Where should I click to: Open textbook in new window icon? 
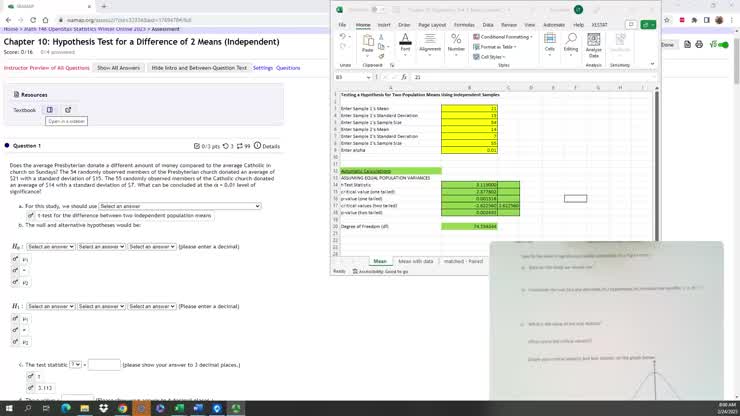[x=68, y=110]
